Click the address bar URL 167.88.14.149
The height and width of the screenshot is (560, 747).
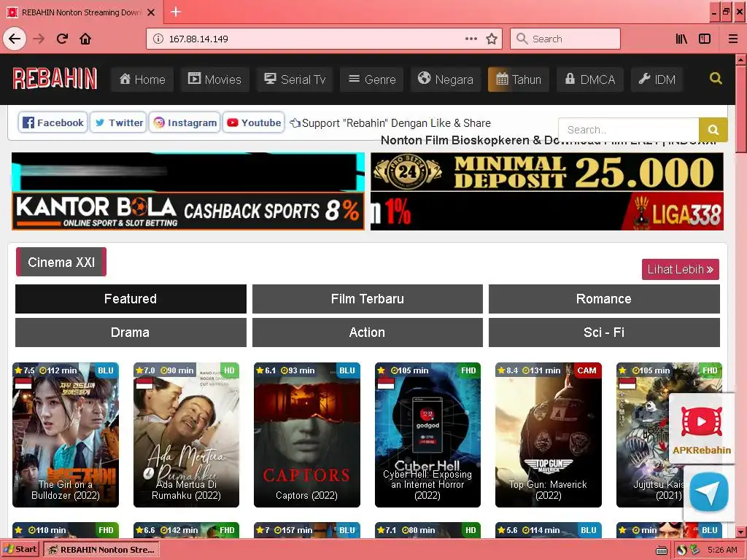(198, 39)
